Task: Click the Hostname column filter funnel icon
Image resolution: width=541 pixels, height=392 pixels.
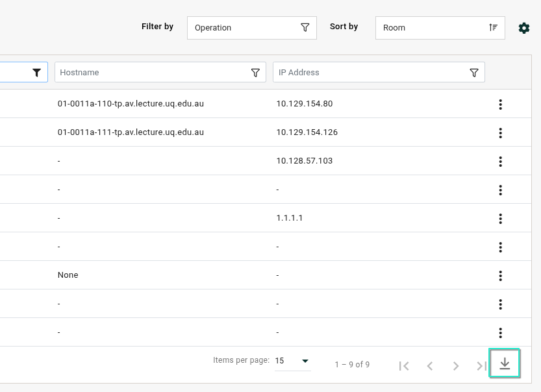Action: [255, 73]
